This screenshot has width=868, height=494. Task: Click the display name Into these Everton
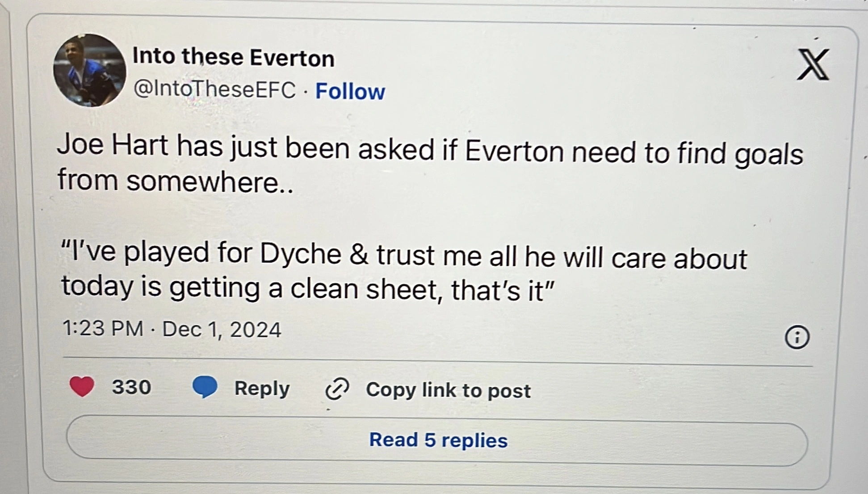[x=233, y=58]
